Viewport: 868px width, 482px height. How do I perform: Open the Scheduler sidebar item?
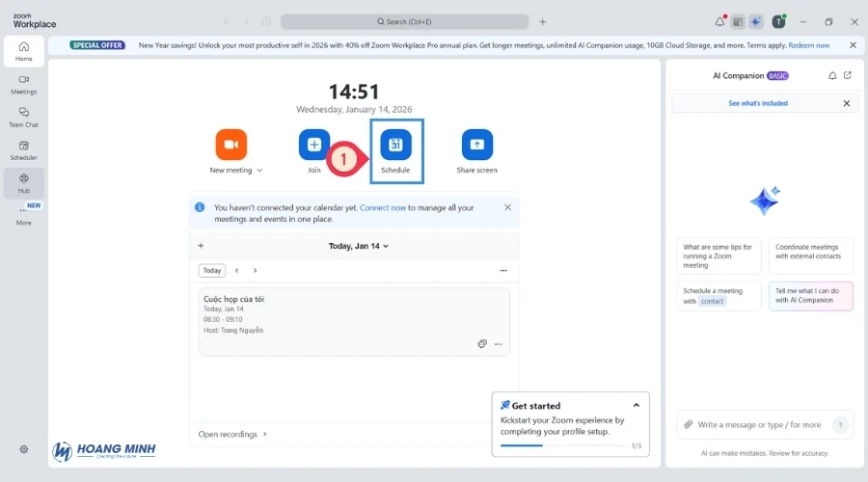pyautogui.click(x=23, y=149)
